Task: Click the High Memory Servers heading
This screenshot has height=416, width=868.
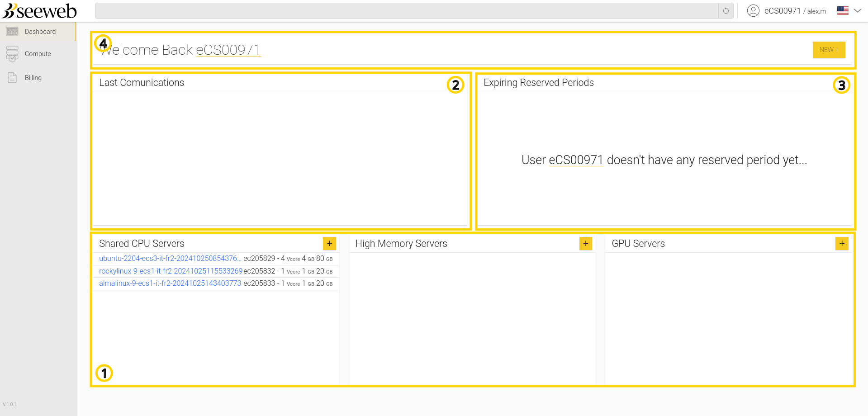Action: (x=401, y=244)
